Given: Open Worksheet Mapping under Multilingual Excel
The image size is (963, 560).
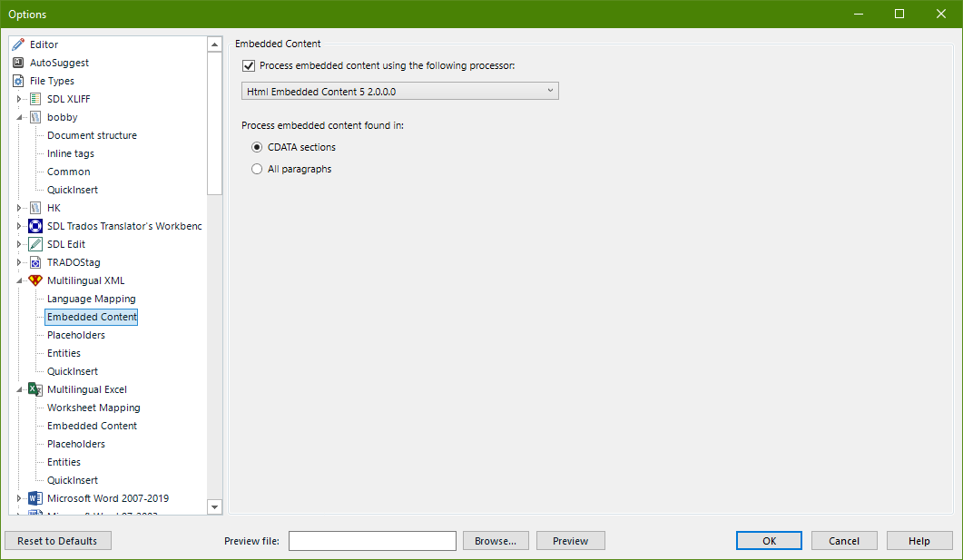Looking at the screenshot, I should click(93, 408).
